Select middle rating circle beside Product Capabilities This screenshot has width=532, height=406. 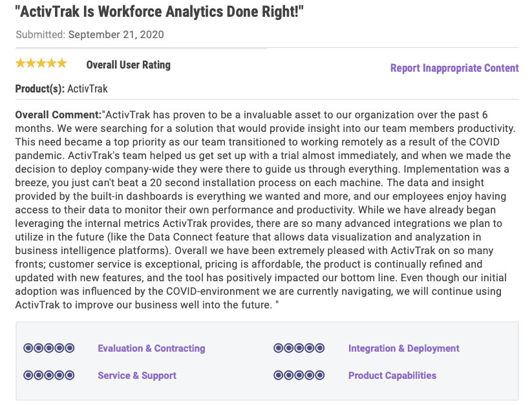pyautogui.click(x=299, y=376)
